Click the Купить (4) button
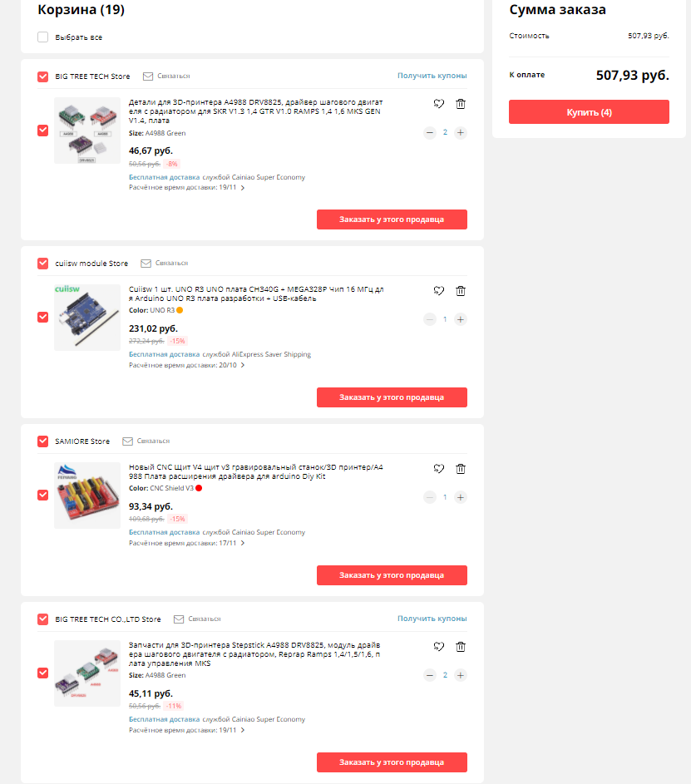This screenshot has width=691, height=784. [589, 112]
